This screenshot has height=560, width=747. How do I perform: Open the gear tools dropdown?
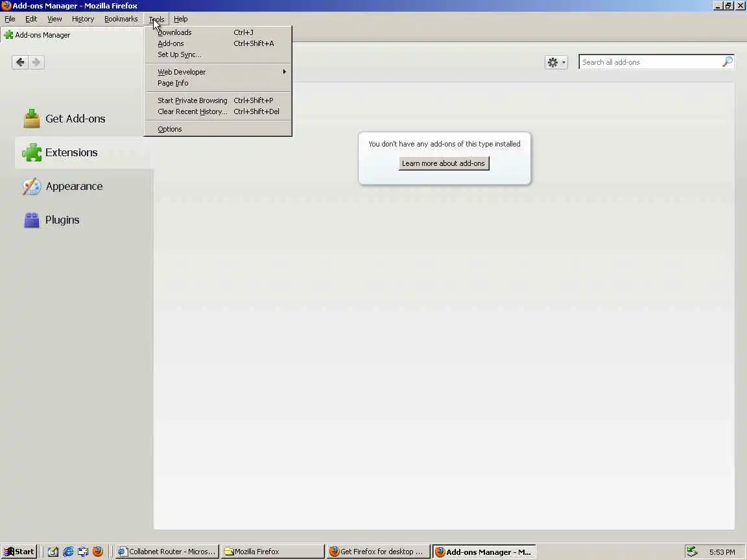point(556,62)
